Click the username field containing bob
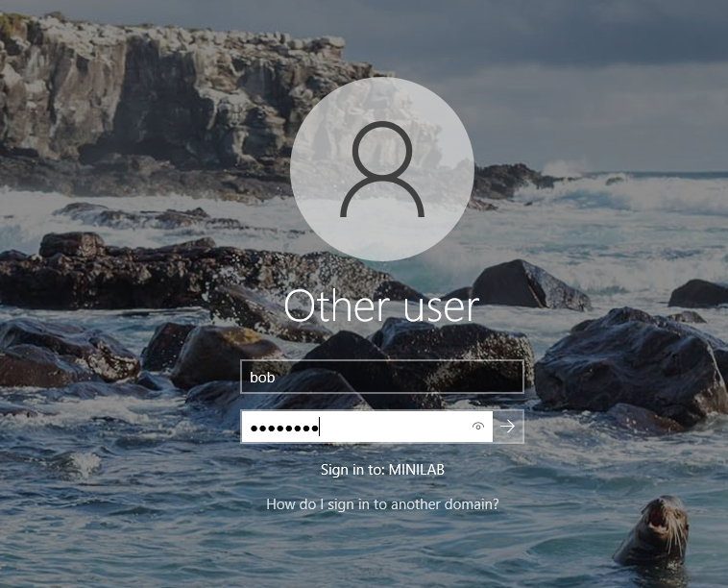 382,377
